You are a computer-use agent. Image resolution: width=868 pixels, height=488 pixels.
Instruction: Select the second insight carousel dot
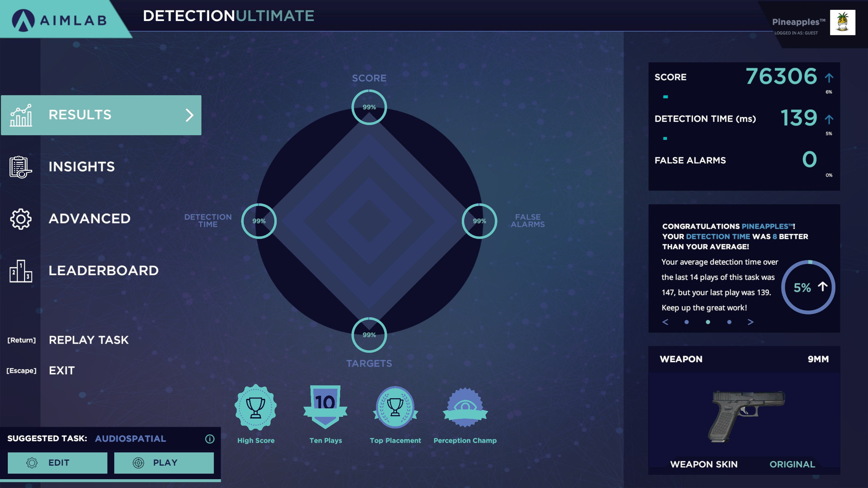click(708, 322)
